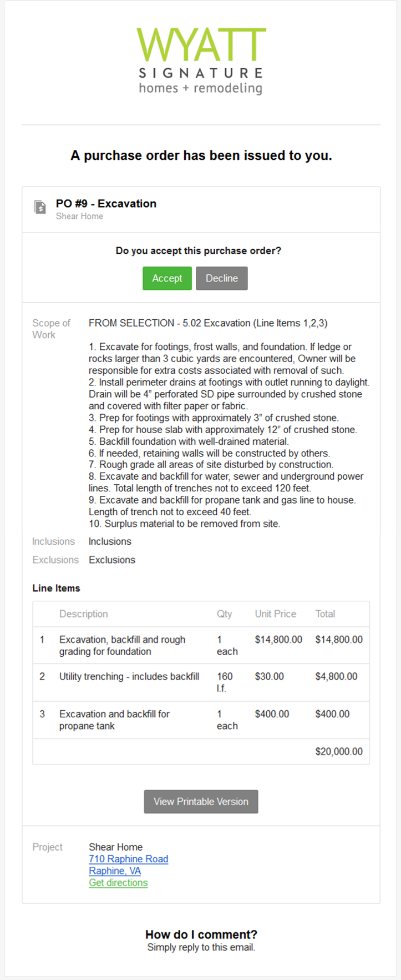Open the View Printable Version page
The width and height of the screenshot is (401, 980).
coord(201,801)
